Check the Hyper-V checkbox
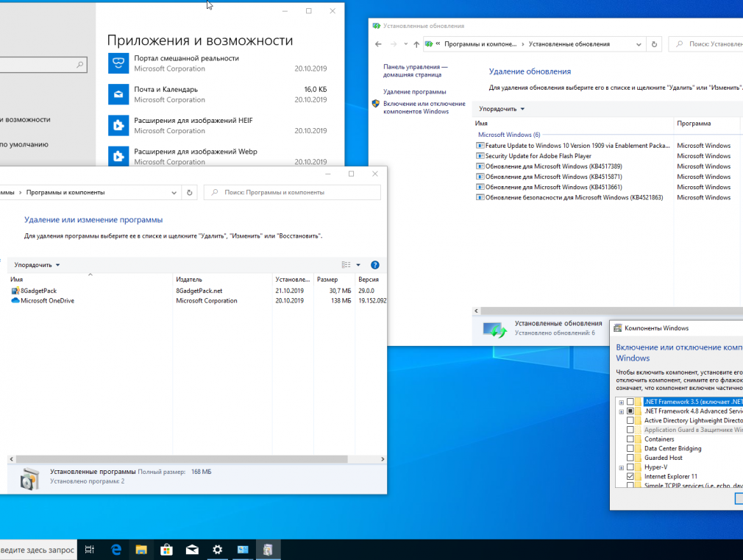The image size is (743, 560). click(630, 467)
